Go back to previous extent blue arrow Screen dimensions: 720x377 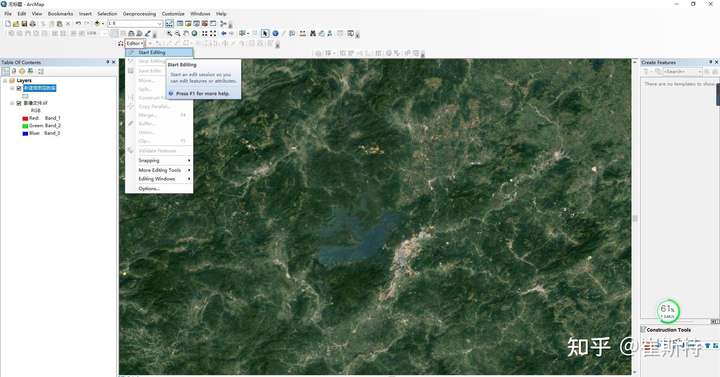(x=224, y=34)
